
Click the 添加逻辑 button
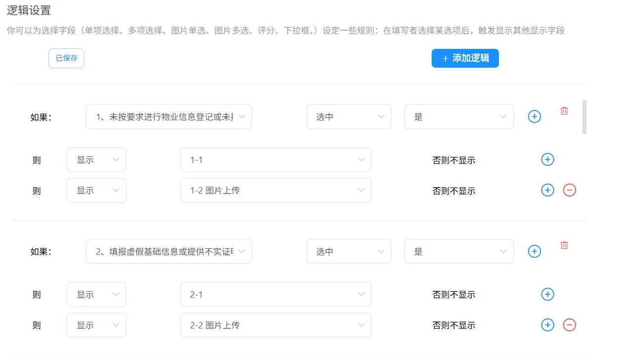pyautogui.click(x=465, y=58)
